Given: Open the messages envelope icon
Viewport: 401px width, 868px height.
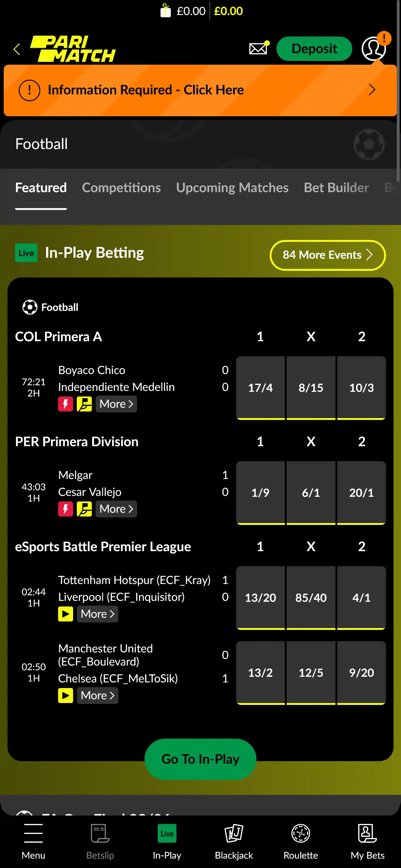Looking at the screenshot, I should coord(258,48).
